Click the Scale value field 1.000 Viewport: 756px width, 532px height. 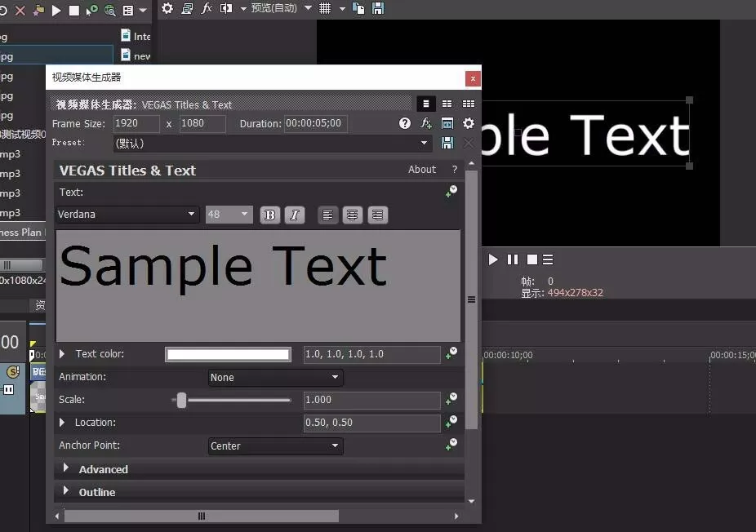pyautogui.click(x=371, y=400)
